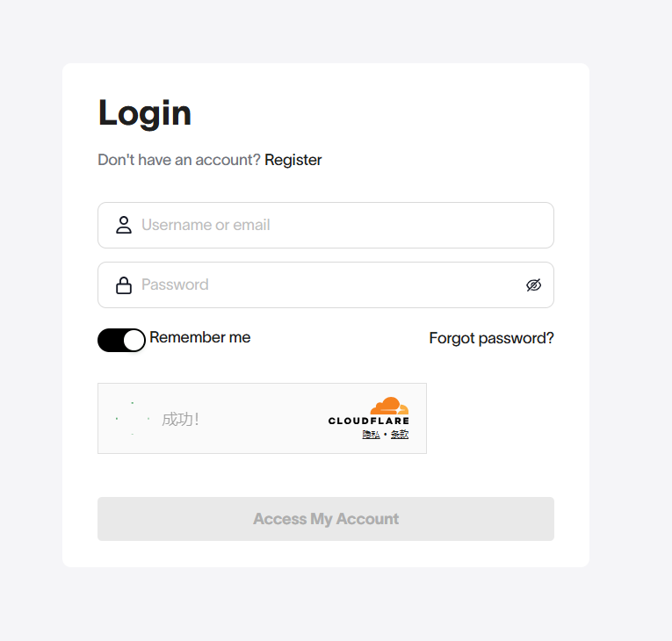Toggle the Remember me switch off
This screenshot has width=672, height=641.
click(122, 340)
